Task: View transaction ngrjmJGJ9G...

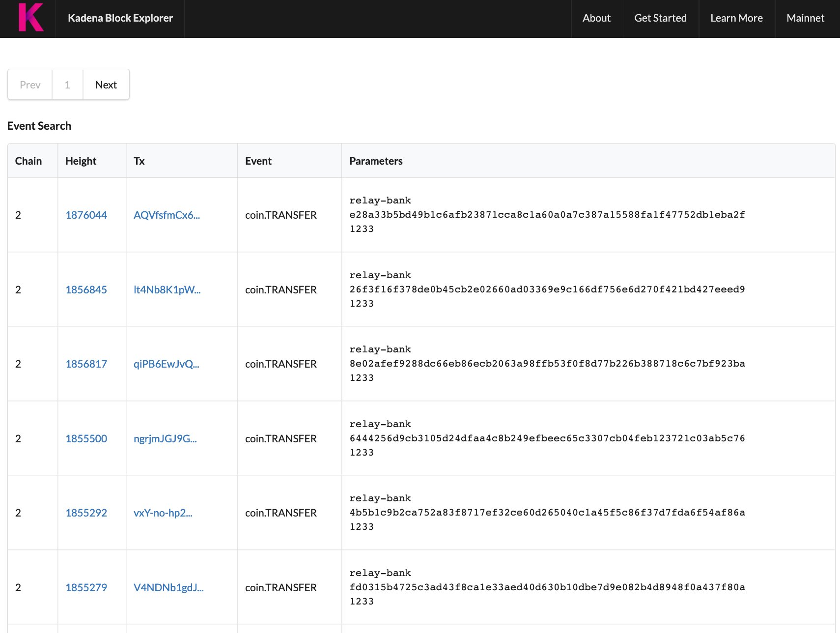Action: pos(166,438)
